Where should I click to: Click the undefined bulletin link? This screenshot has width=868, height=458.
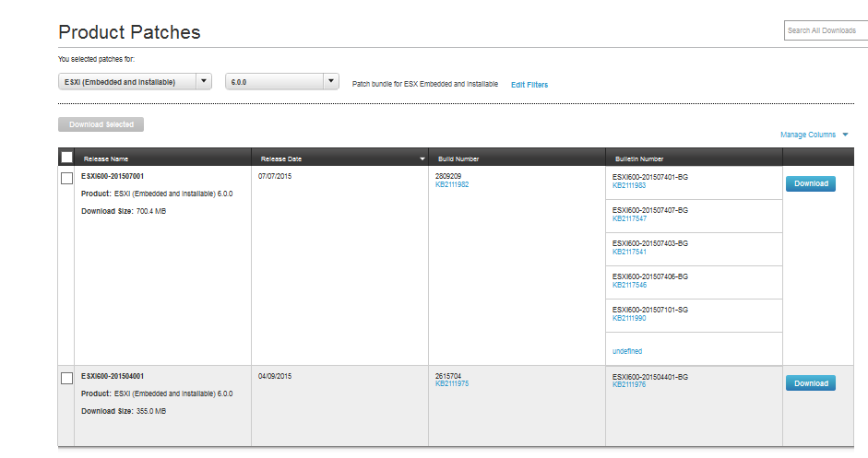pos(627,351)
